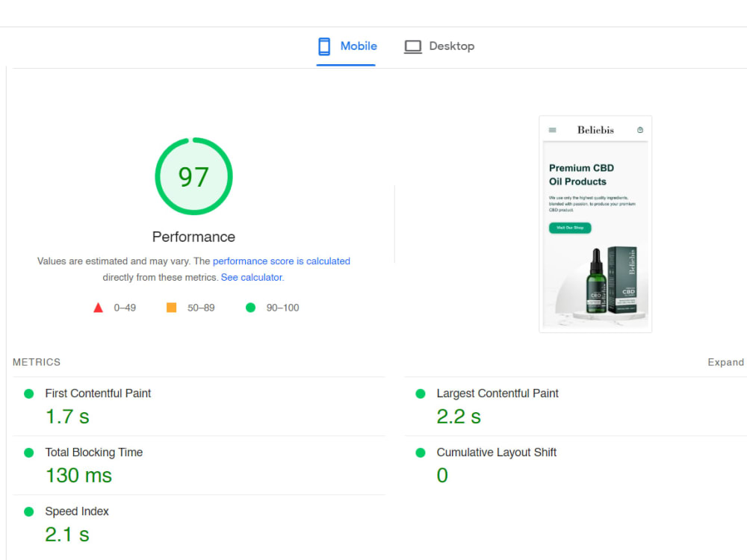Click the 2.1 s Speed Index value

pyautogui.click(x=67, y=535)
